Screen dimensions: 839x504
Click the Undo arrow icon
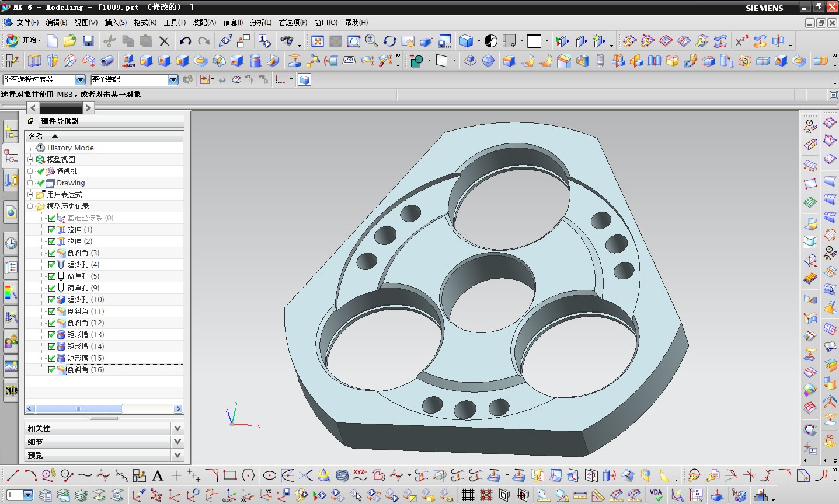pos(185,41)
